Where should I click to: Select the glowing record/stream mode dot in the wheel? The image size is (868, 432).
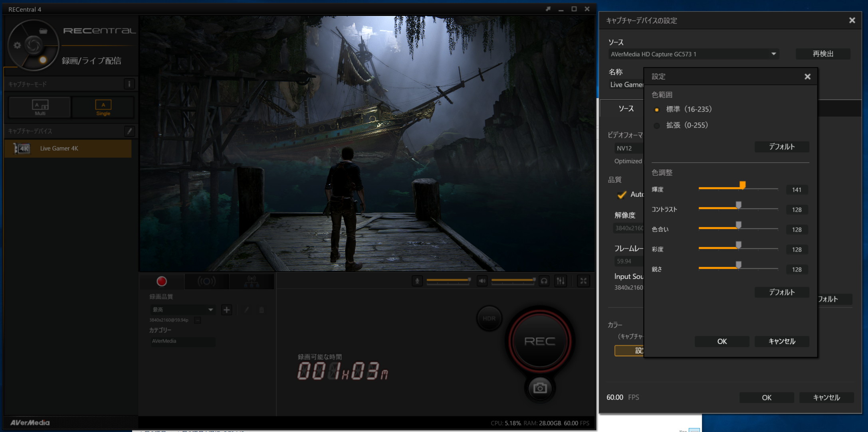pos(43,60)
